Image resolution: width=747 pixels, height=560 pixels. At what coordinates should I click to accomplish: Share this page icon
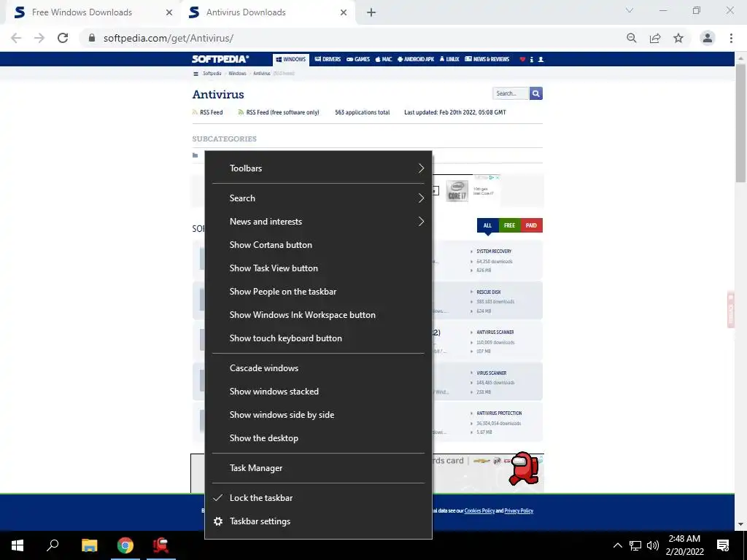pos(655,38)
